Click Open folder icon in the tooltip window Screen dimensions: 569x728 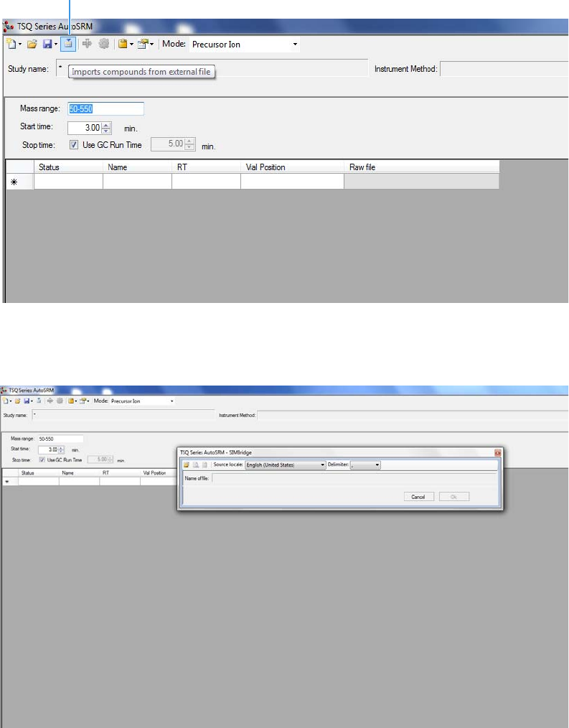pyautogui.click(x=32, y=44)
